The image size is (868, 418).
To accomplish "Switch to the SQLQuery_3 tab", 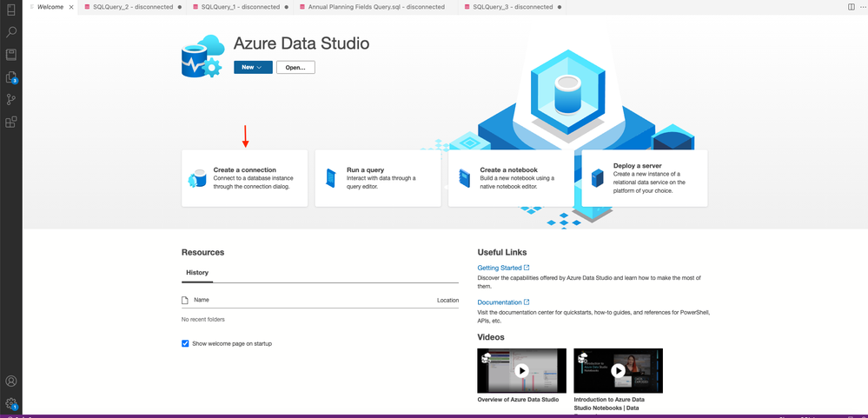I will 512,7.
